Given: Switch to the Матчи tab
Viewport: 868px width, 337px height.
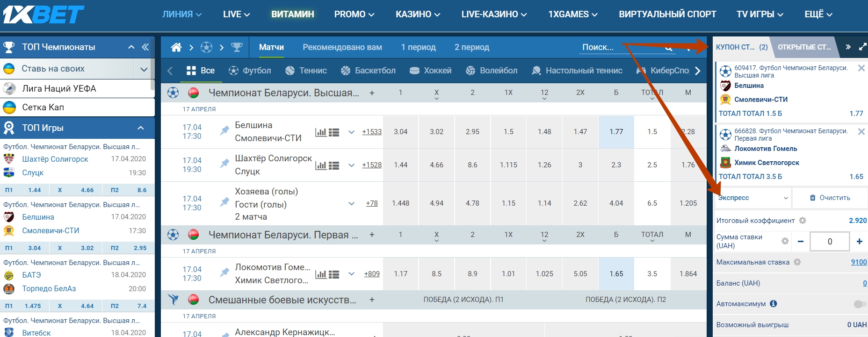Looking at the screenshot, I should [x=271, y=47].
